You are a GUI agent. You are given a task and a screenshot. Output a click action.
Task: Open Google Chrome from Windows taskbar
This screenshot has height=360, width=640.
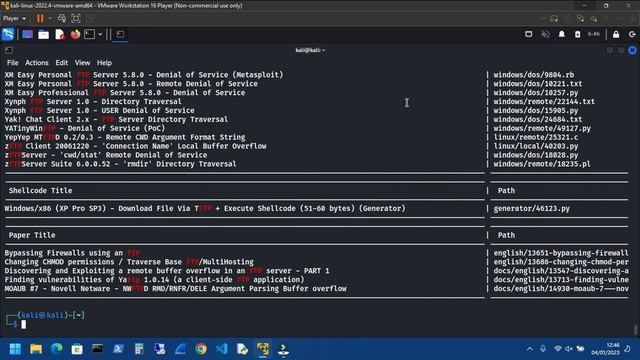pos(201,349)
